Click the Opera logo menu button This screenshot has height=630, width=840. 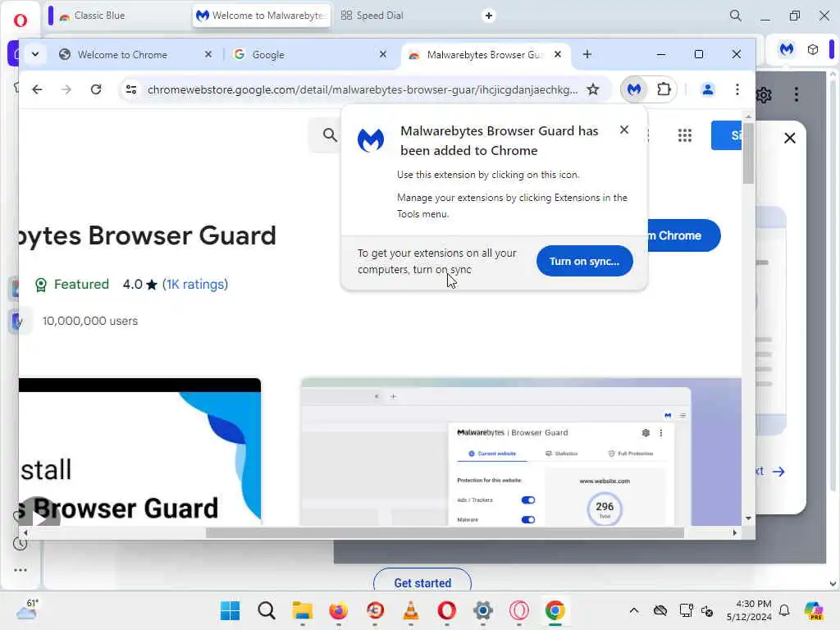21,21
